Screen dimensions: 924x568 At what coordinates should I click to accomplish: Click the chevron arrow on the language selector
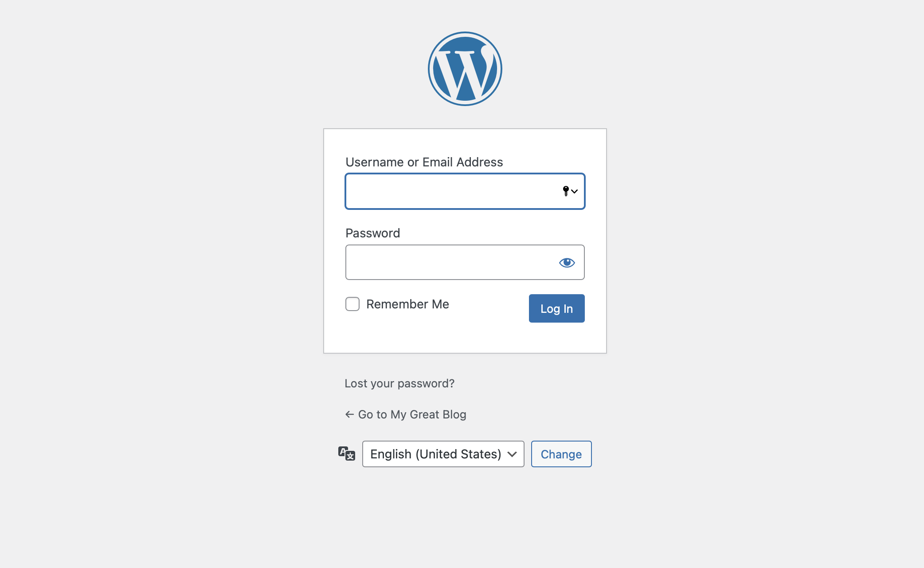pos(512,454)
